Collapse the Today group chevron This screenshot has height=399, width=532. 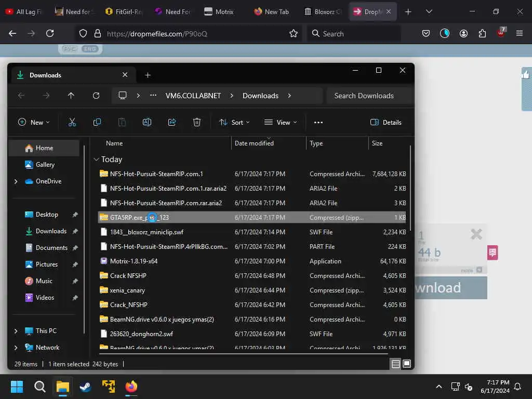96,159
